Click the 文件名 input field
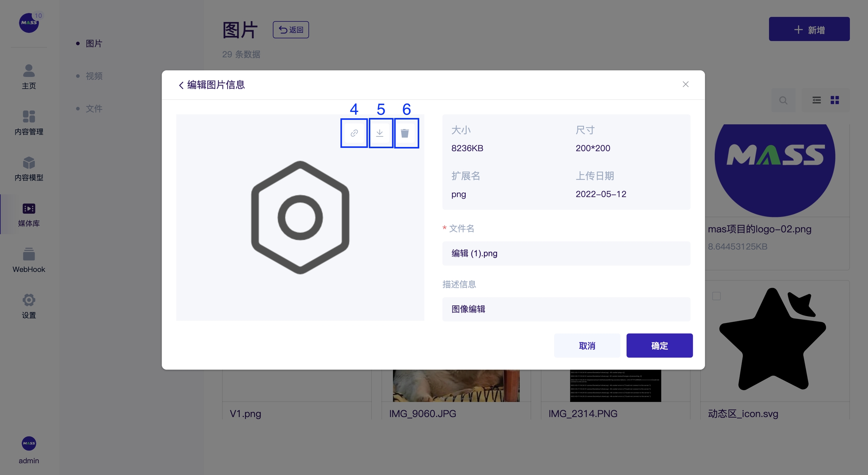Screen dimensions: 868x475 tap(566, 253)
